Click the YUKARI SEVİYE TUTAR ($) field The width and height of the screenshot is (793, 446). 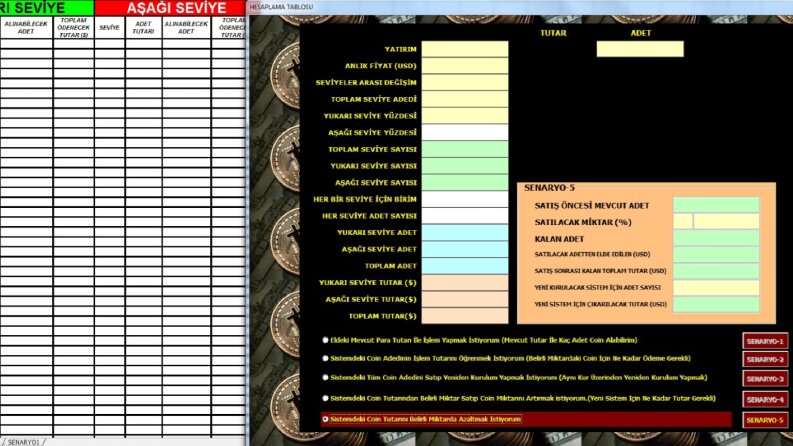tap(465, 283)
